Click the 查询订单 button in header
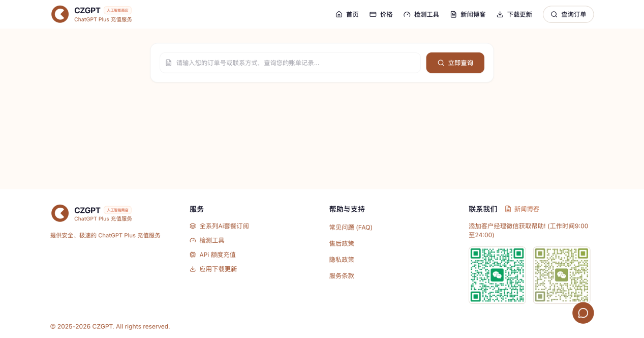 click(x=568, y=14)
